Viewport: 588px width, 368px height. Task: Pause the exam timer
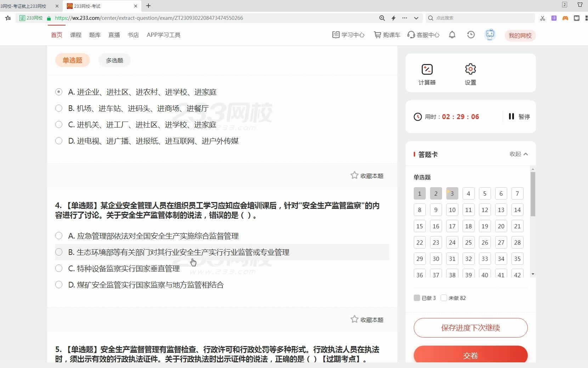(x=519, y=117)
